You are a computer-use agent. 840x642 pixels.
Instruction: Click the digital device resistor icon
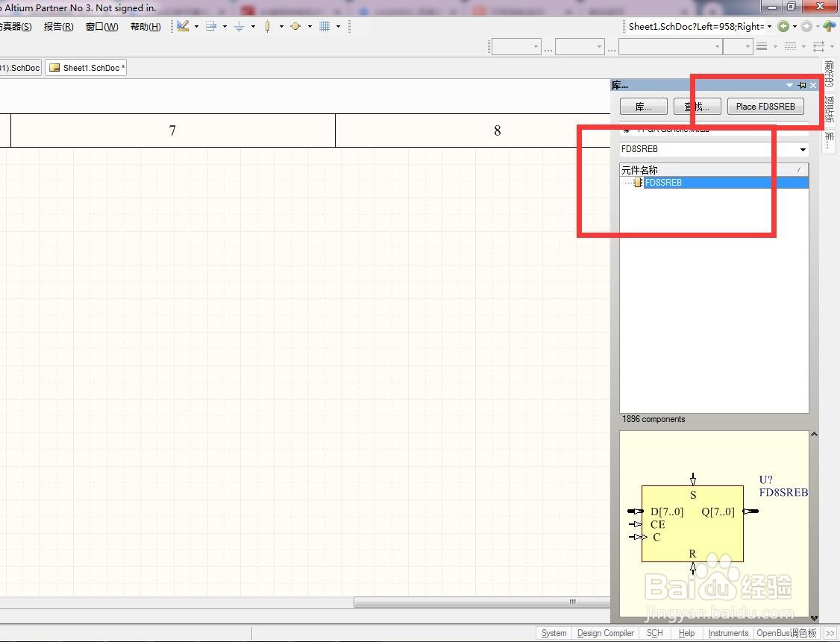267,26
